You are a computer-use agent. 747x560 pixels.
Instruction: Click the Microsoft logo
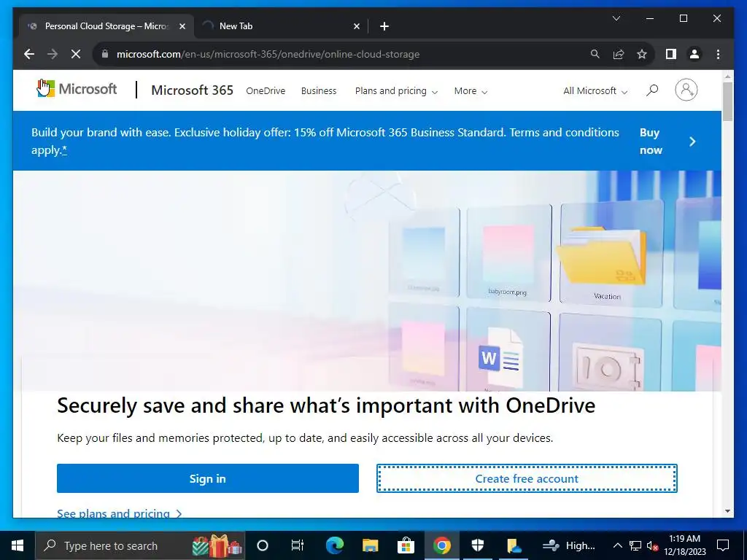coord(77,89)
